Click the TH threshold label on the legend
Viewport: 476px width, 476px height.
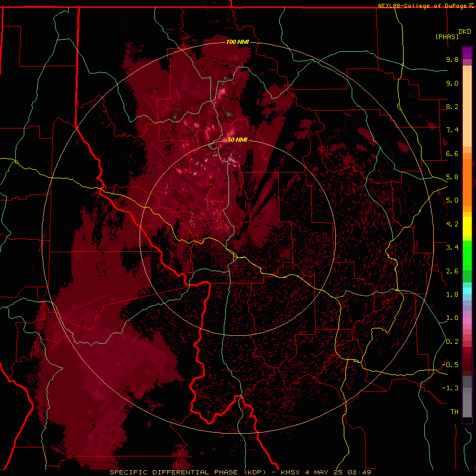454,412
